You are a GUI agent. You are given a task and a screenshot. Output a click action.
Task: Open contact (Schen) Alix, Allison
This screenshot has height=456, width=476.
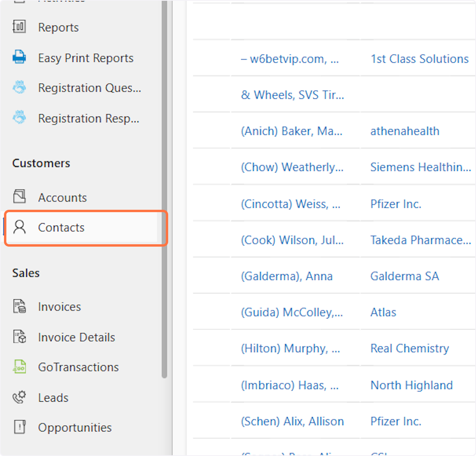[292, 422]
